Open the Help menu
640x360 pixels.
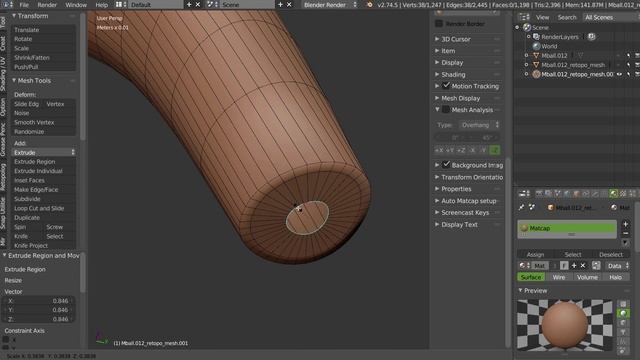(x=101, y=5)
